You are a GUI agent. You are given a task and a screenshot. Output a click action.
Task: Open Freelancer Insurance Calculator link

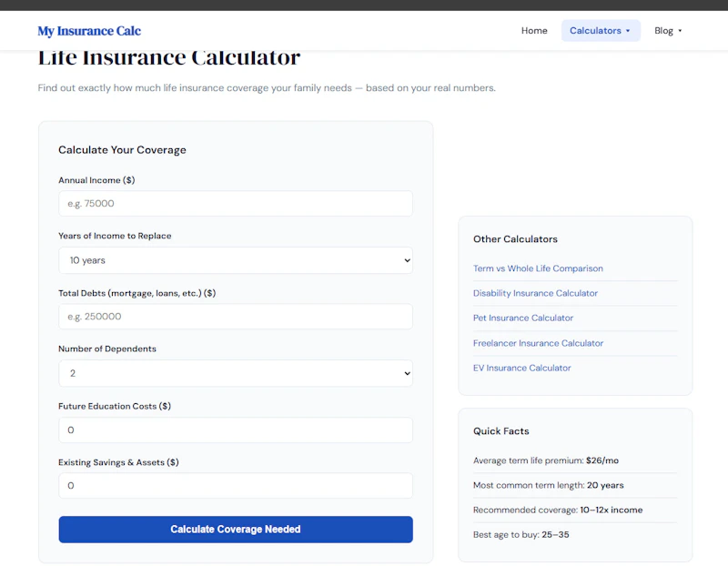click(x=538, y=343)
